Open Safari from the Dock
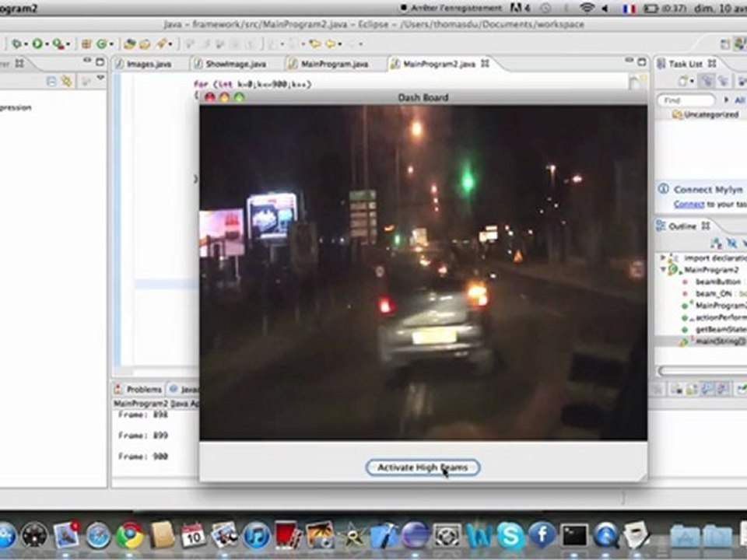Screen dimensions: 747x560 [98, 536]
